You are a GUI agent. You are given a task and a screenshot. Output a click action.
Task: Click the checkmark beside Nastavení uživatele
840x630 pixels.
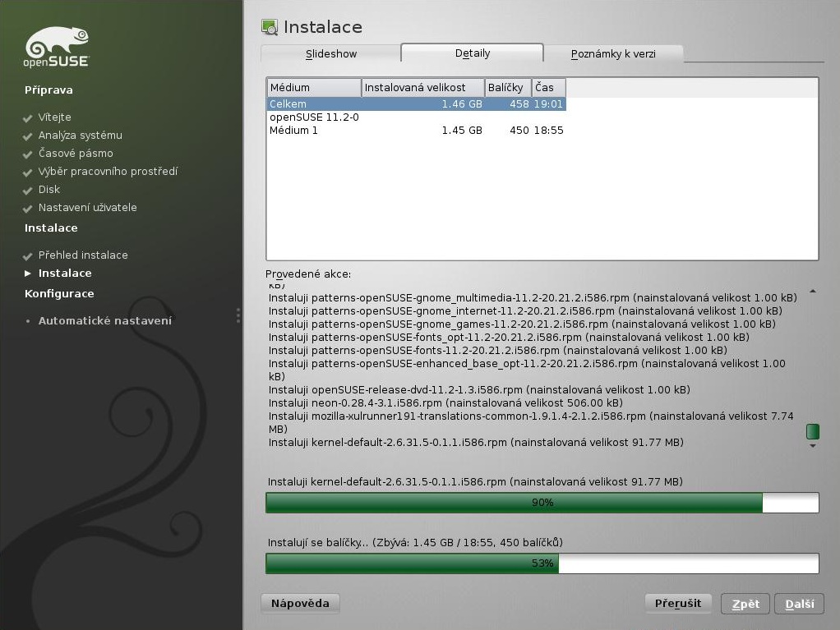pyautogui.click(x=28, y=208)
